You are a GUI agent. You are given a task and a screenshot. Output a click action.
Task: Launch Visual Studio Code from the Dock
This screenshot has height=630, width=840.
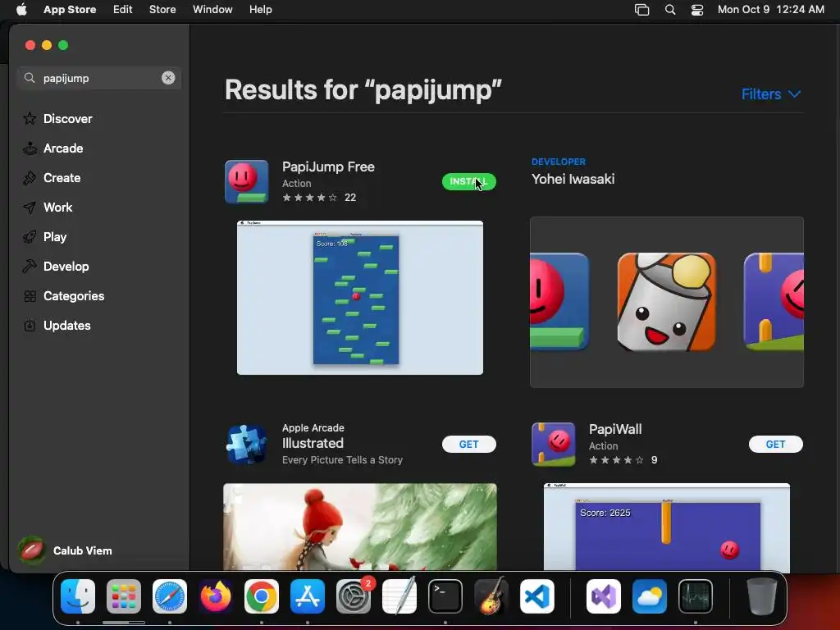pyautogui.click(x=537, y=596)
